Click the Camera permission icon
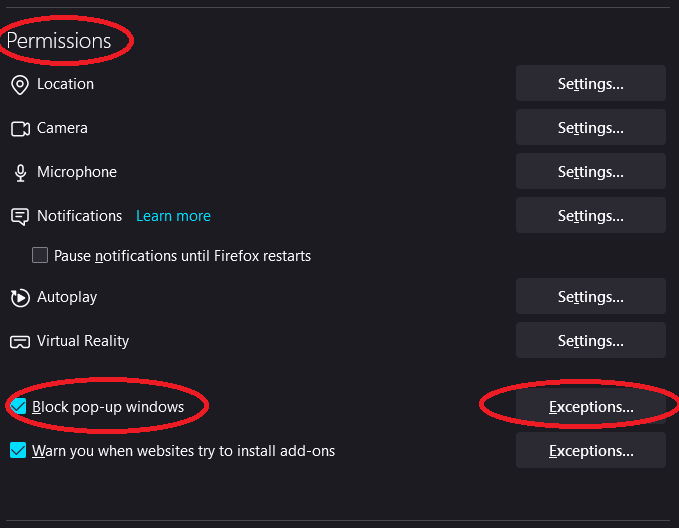The height and width of the screenshot is (528, 679). pyautogui.click(x=19, y=129)
